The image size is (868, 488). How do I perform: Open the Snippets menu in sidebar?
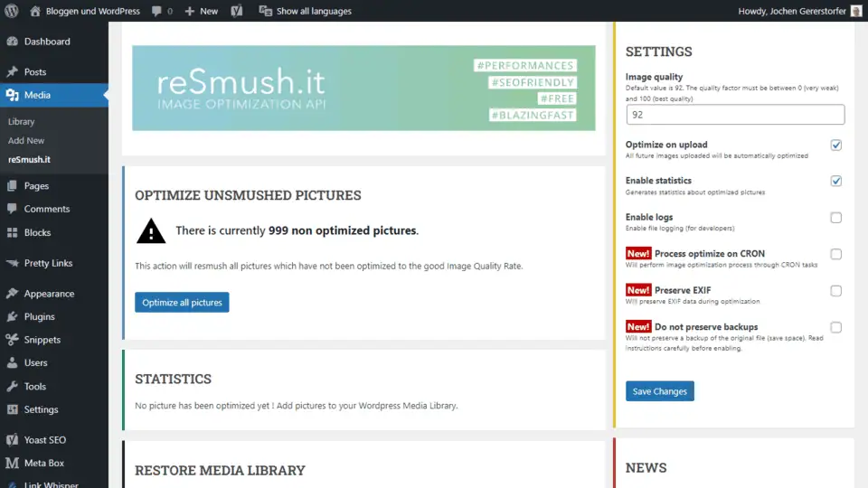point(42,341)
